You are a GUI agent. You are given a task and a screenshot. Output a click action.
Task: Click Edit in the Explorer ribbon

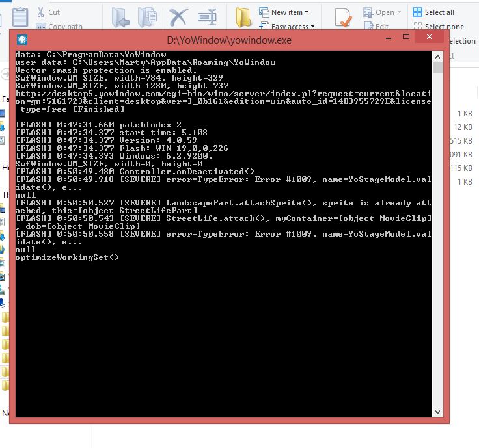click(x=376, y=27)
